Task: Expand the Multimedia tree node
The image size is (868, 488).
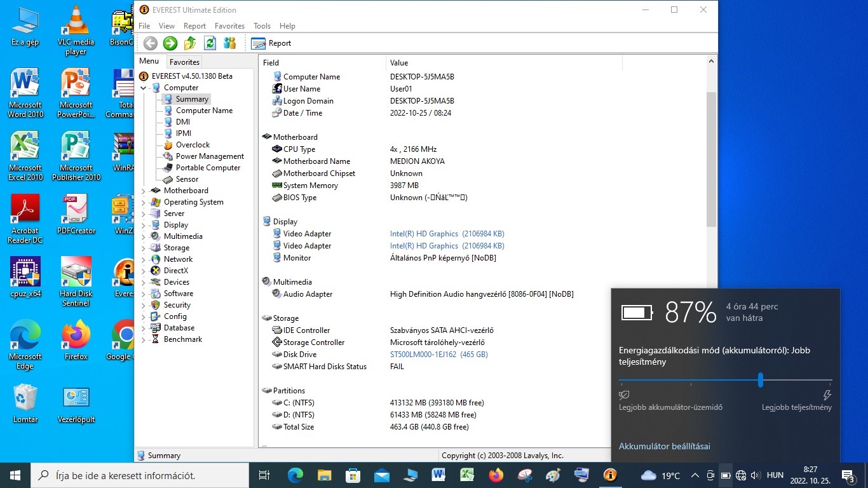Action: (x=144, y=236)
